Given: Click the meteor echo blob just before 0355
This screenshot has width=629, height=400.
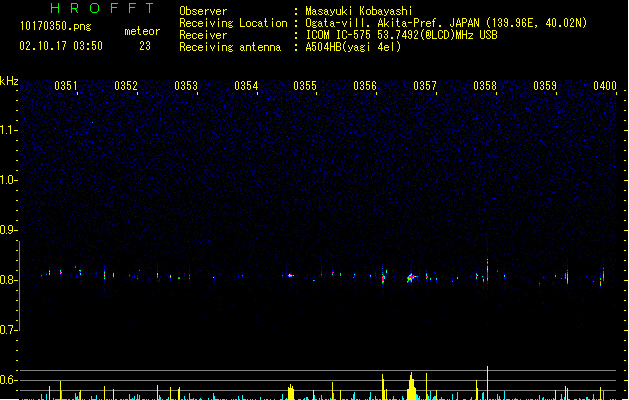Looking at the screenshot, I should click(290, 275).
